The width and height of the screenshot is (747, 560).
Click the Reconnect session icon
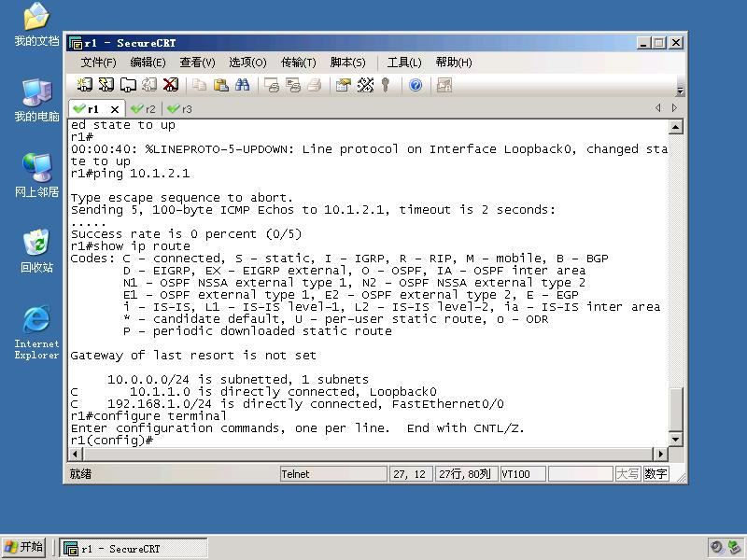click(x=149, y=85)
